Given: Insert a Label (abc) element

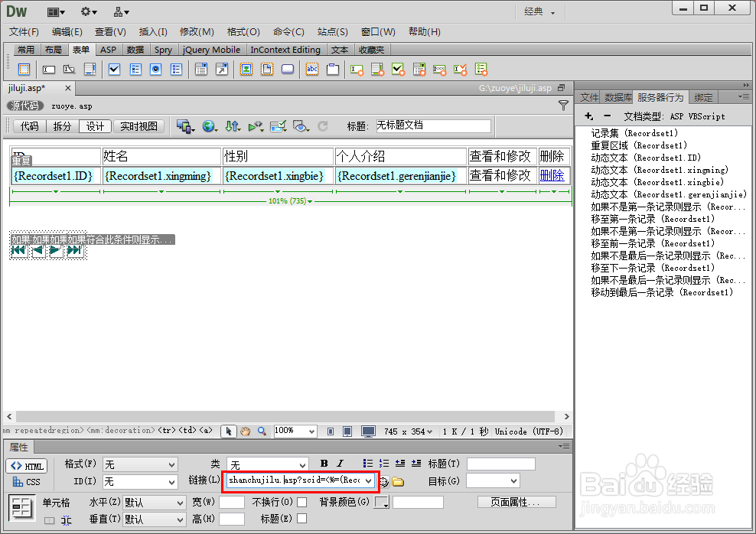Looking at the screenshot, I should click(x=312, y=70).
